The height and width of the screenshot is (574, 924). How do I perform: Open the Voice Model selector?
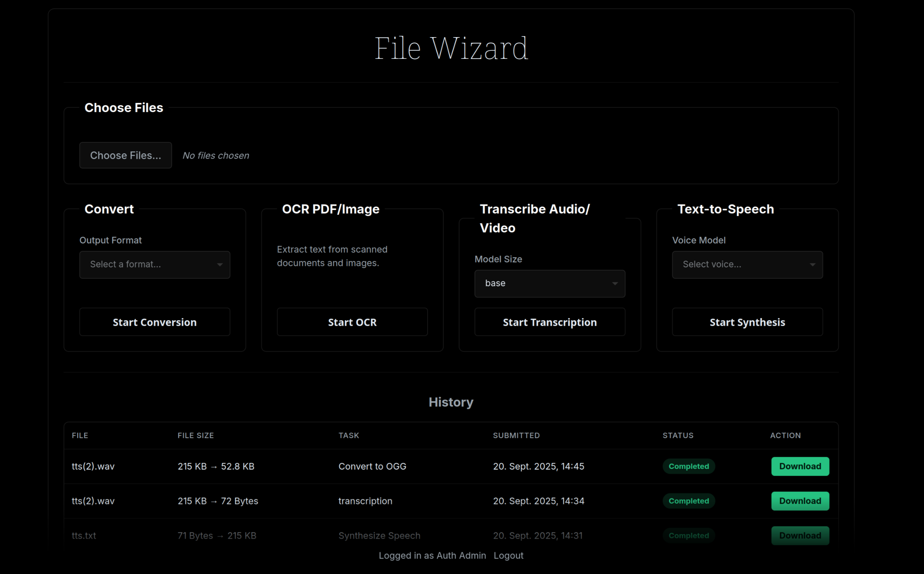tap(746, 265)
